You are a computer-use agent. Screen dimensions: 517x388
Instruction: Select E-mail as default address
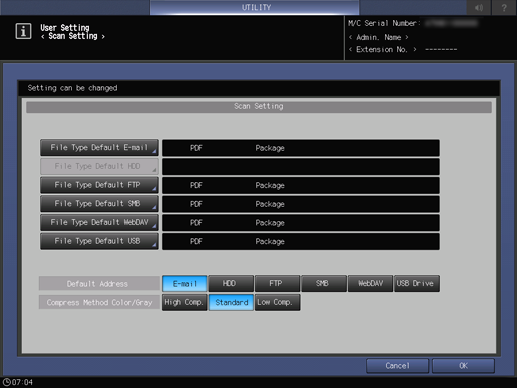185,284
